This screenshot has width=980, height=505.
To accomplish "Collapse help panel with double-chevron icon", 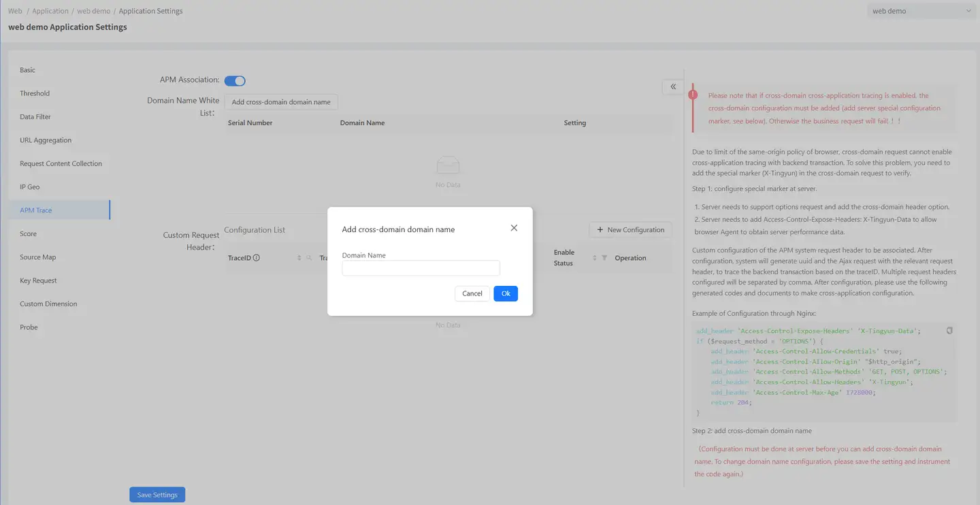I will point(672,86).
